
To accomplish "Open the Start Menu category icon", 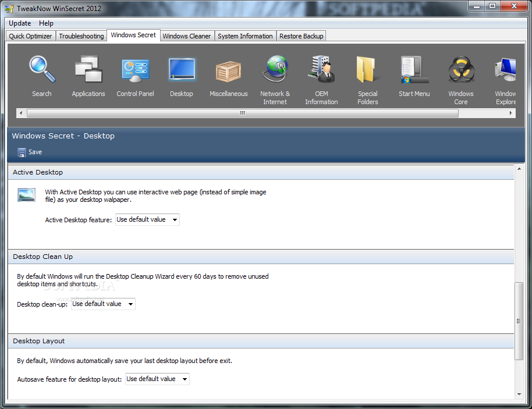I will click(414, 69).
